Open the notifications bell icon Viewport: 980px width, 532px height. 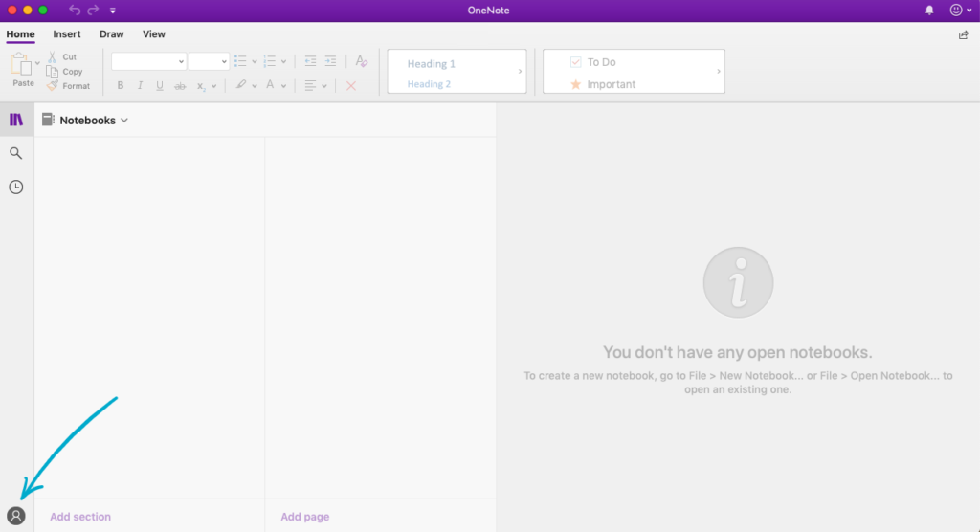click(929, 10)
